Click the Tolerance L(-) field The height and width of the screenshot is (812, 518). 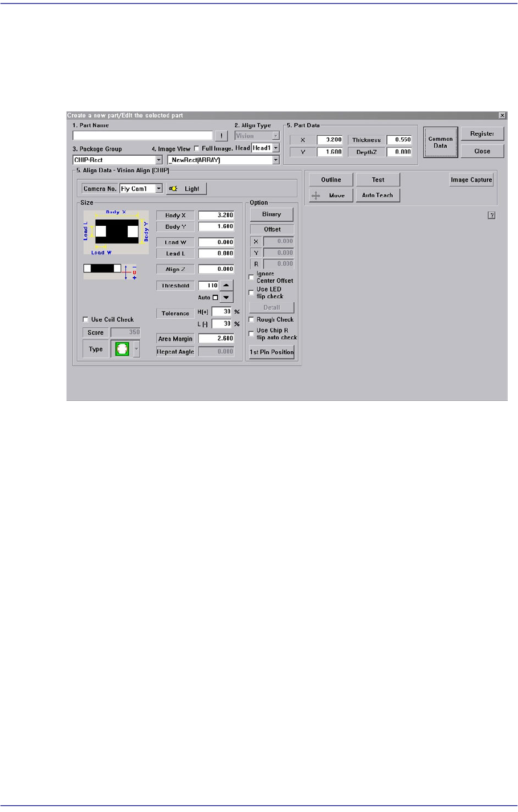click(222, 324)
